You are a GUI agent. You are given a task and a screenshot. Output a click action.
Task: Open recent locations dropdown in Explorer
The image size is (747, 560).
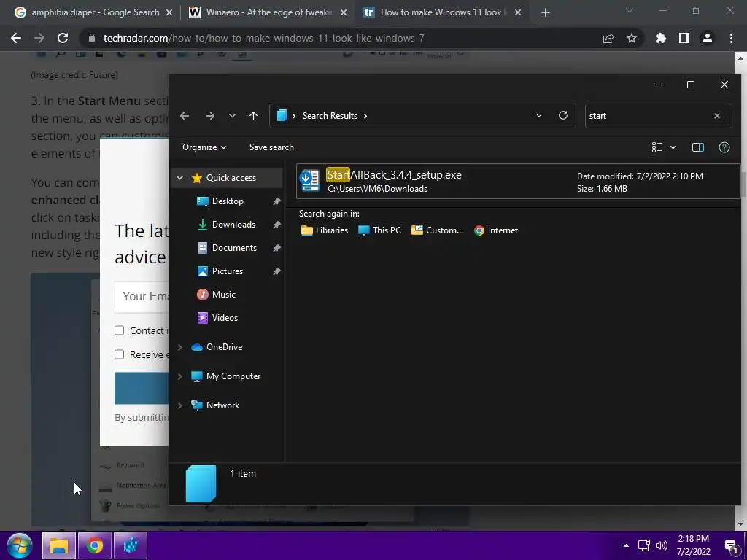click(x=232, y=116)
